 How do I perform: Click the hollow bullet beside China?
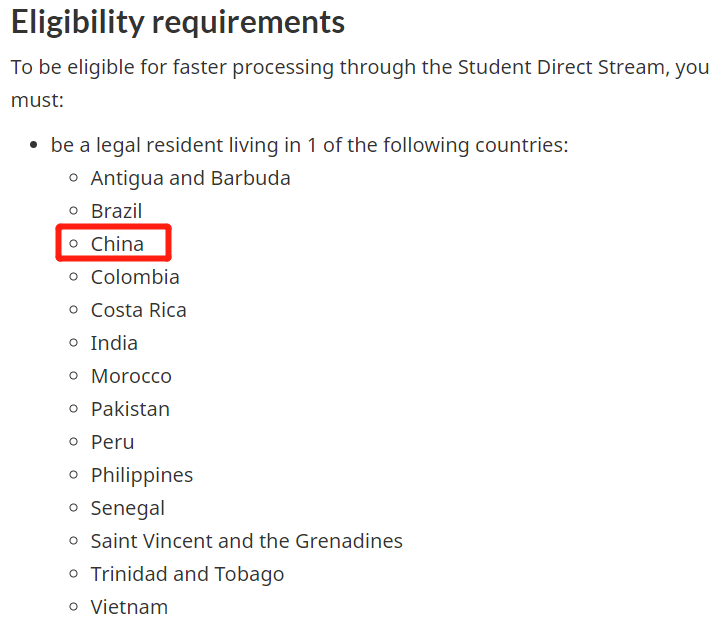[73, 244]
